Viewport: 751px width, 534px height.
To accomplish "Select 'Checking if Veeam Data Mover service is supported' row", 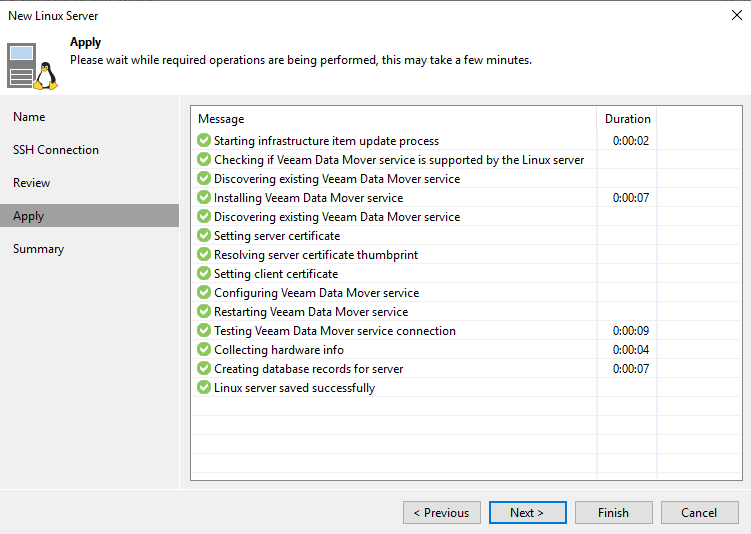I will point(467,159).
